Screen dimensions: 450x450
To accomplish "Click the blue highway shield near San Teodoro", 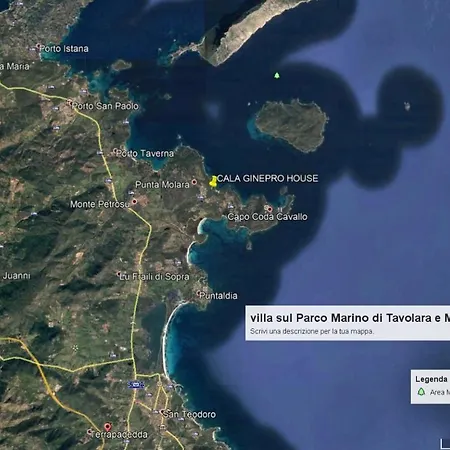I will click(136, 385).
